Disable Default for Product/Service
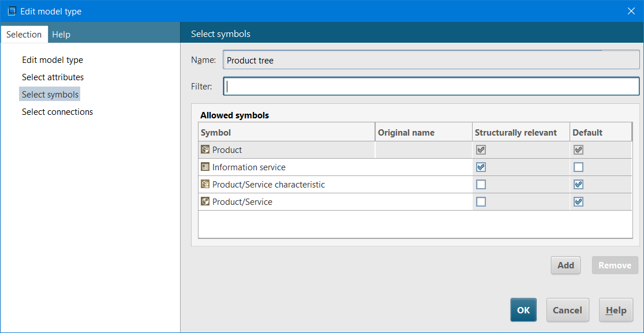Viewport: 644px width, 333px height. click(578, 201)
